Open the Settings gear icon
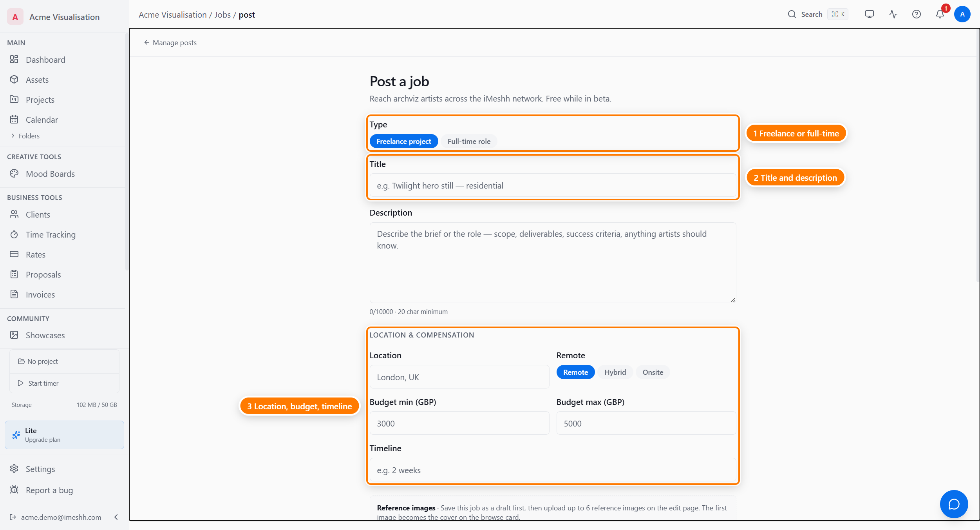 click(14, 469)
